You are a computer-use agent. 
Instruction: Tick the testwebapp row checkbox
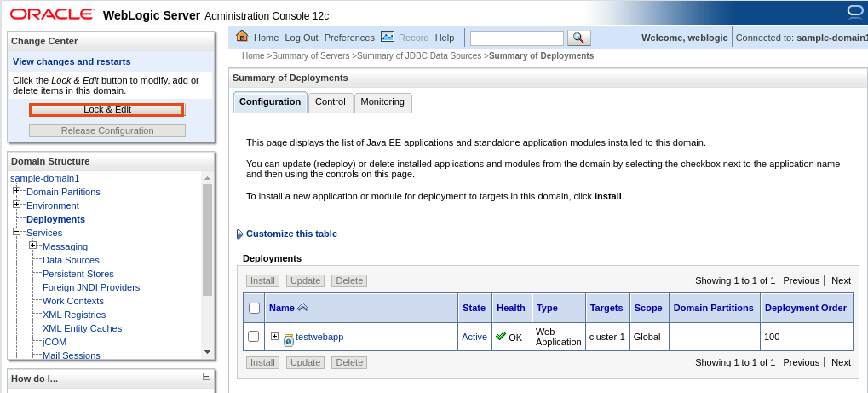click(x=254, y=337)
